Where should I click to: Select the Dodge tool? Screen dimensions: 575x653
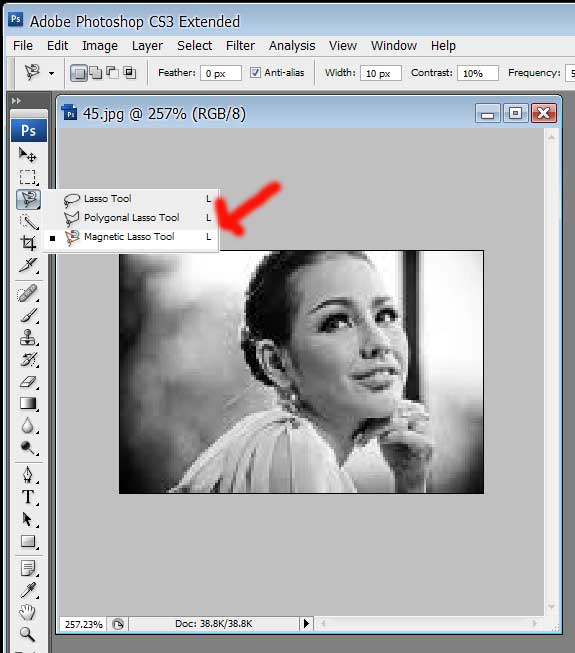tap(28, 448)
